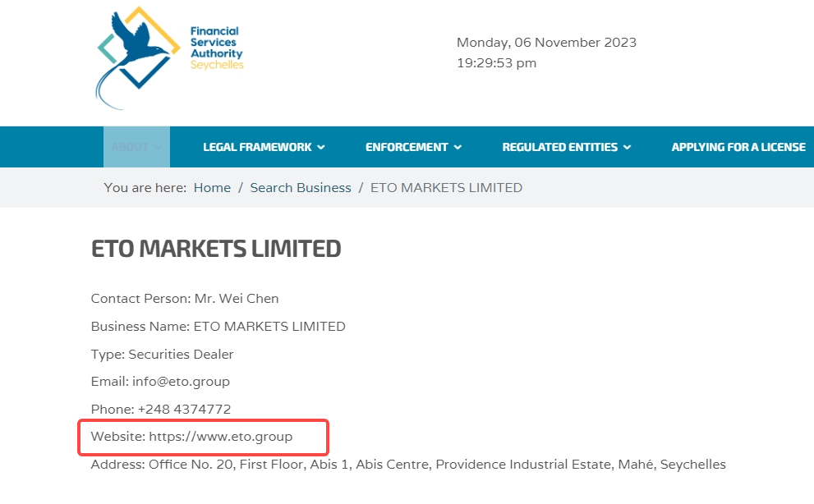Expand the LEGAL FRAMEWORK chevron arrow
This screenshot has width=814, height=504.
coord(321,148)
